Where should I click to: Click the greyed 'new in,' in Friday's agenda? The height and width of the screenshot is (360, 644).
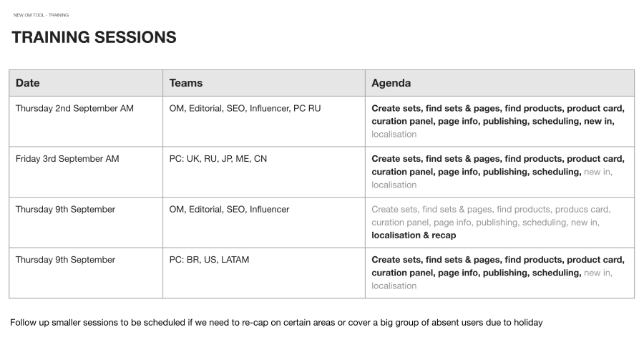click(x=598, y=172)
